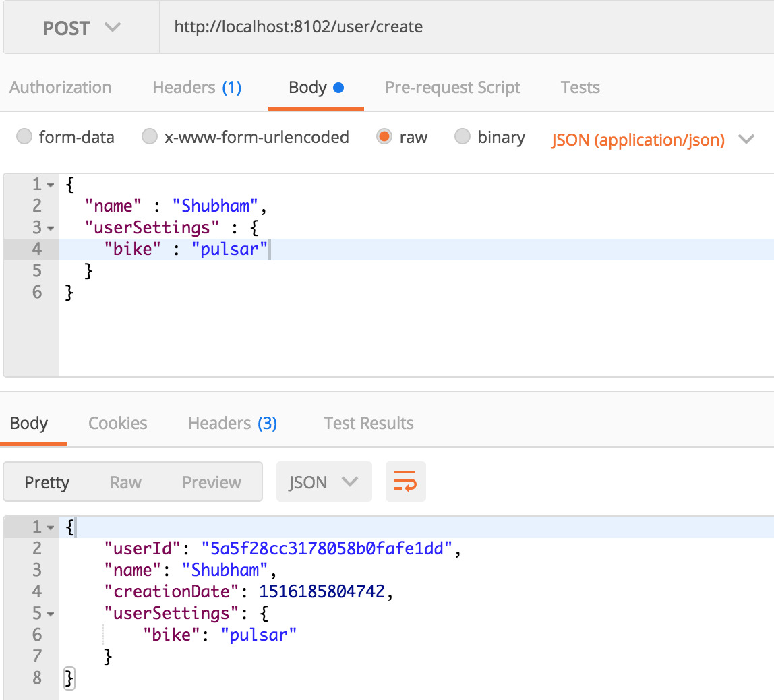View the response Headers tab

tap(232, 423)
